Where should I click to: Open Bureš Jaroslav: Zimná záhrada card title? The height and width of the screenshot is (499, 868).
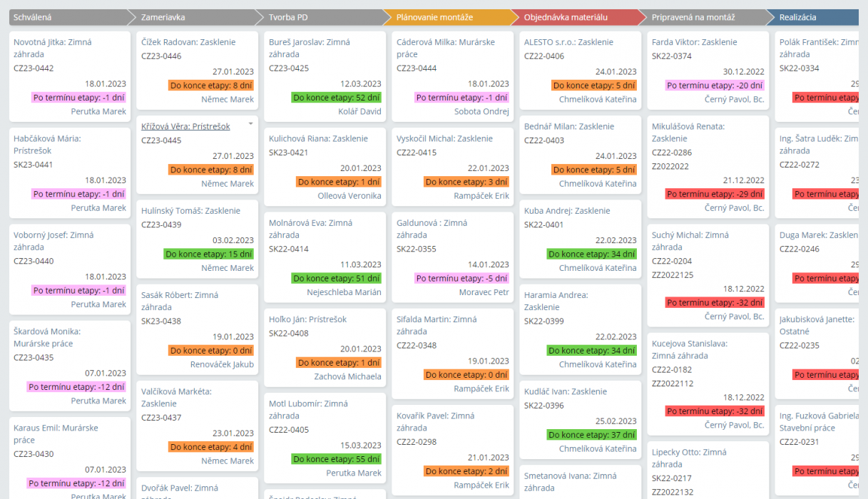(x=310, y=48)
